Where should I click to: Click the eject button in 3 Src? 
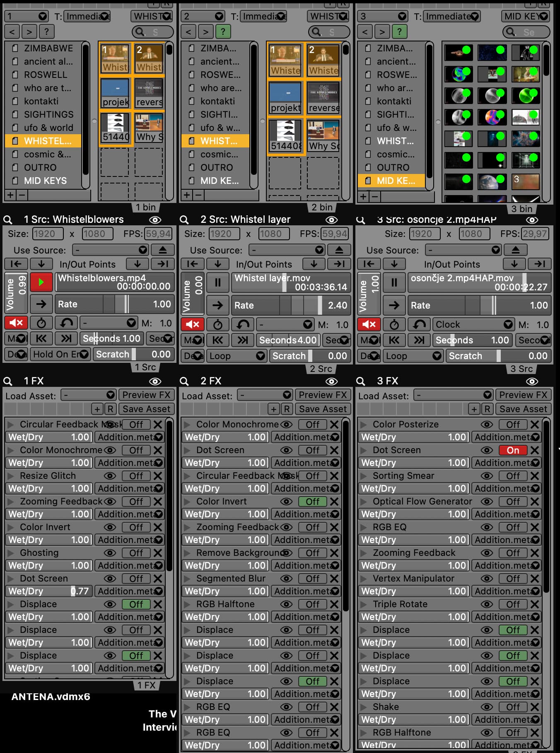[x=515, y=250]
